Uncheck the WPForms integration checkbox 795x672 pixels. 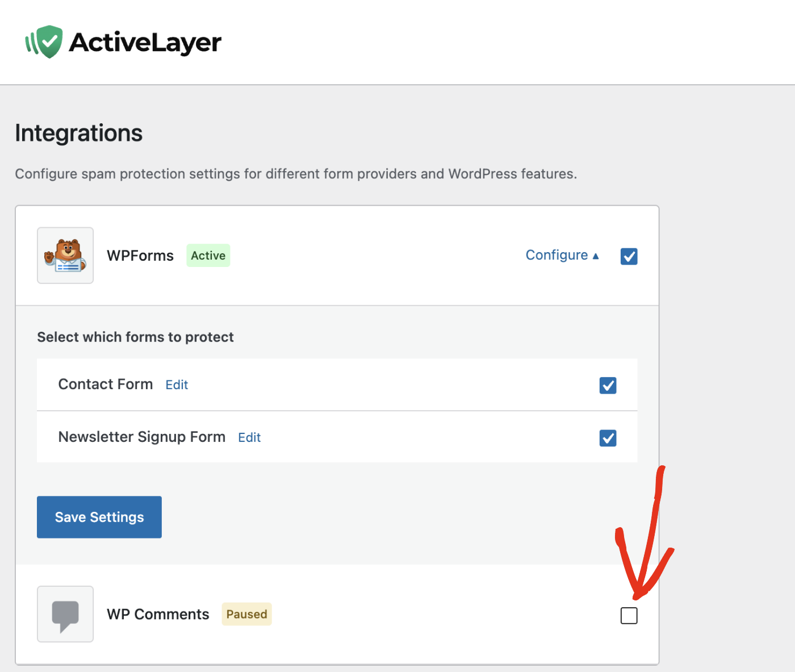click(x=629, y=256)
